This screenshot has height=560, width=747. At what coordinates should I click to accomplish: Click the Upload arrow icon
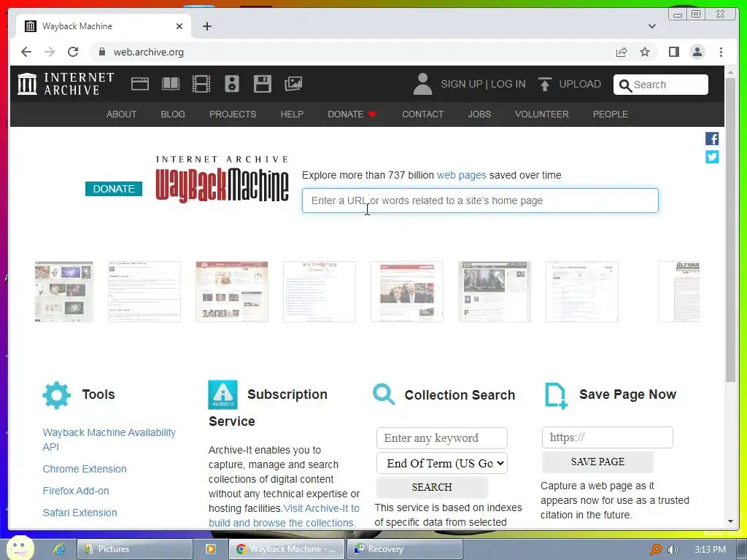(544, 84)
